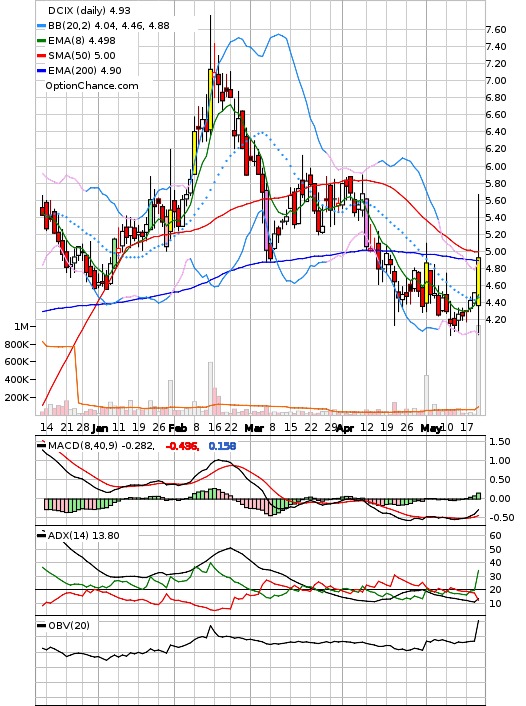The height and width of the screenshot is (706, 526).
Task: Click the tallest volume bar at far right
Action: tap(479, 369)
